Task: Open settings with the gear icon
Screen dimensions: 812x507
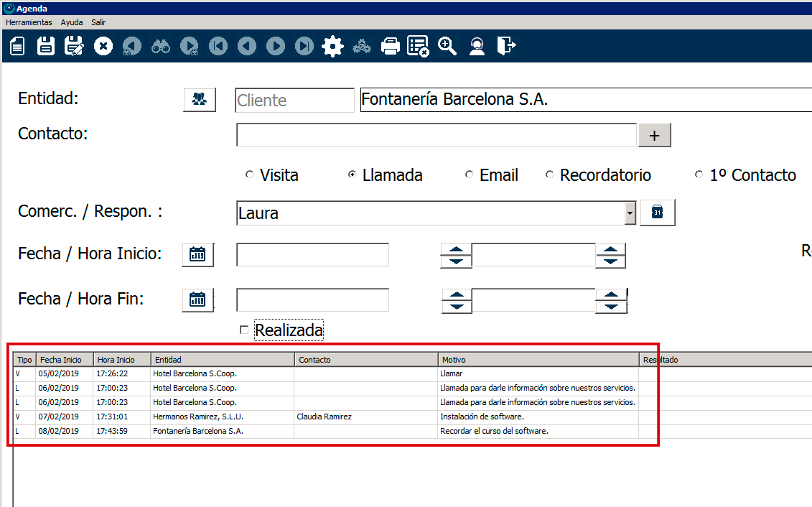Action: pyautogui.click(x=332, y=47)
